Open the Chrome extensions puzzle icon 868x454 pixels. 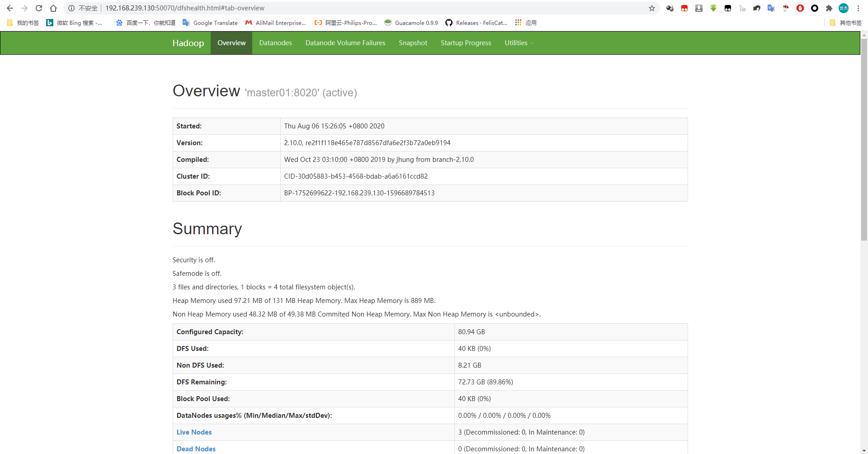(x=829, y=8)
